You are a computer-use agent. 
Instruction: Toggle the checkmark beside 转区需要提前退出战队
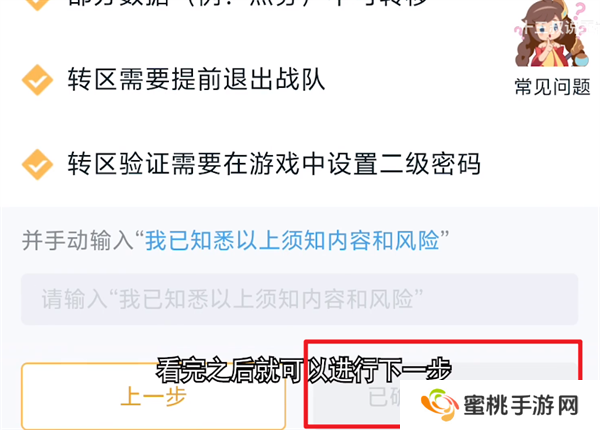(x=37, y=80)
